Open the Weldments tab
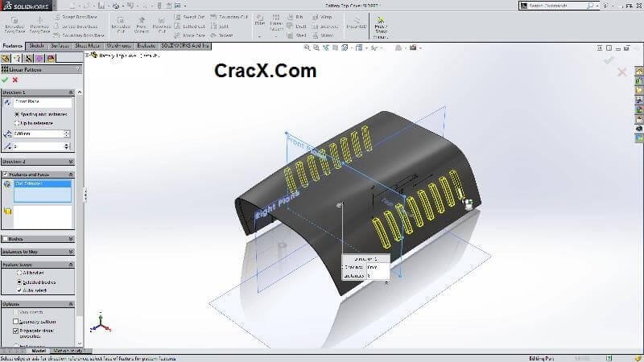Viewport: 644px width, 362px height. (x=118, y=46)
